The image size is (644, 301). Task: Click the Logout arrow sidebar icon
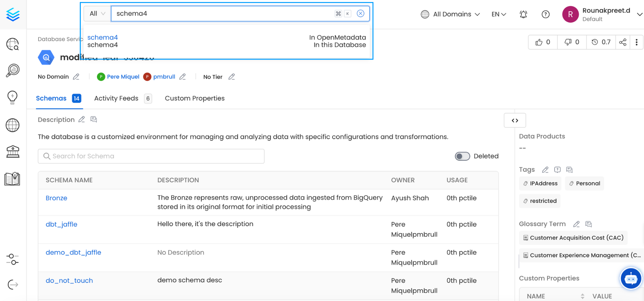tap(13, 285)
